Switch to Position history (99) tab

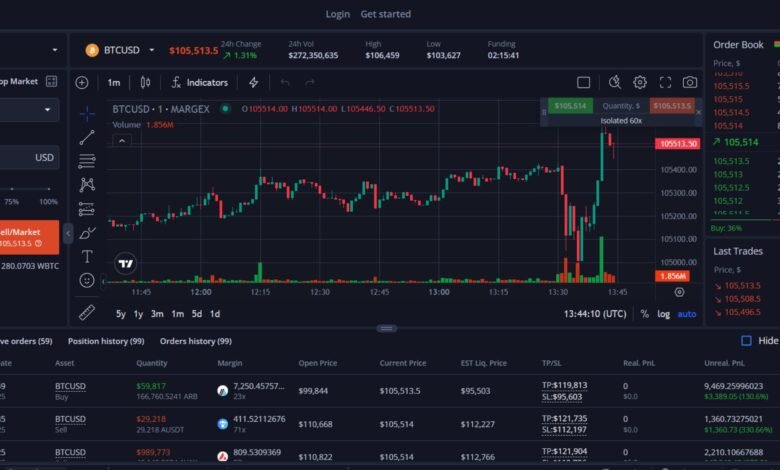pyautogui.click(x=106, y=341)
